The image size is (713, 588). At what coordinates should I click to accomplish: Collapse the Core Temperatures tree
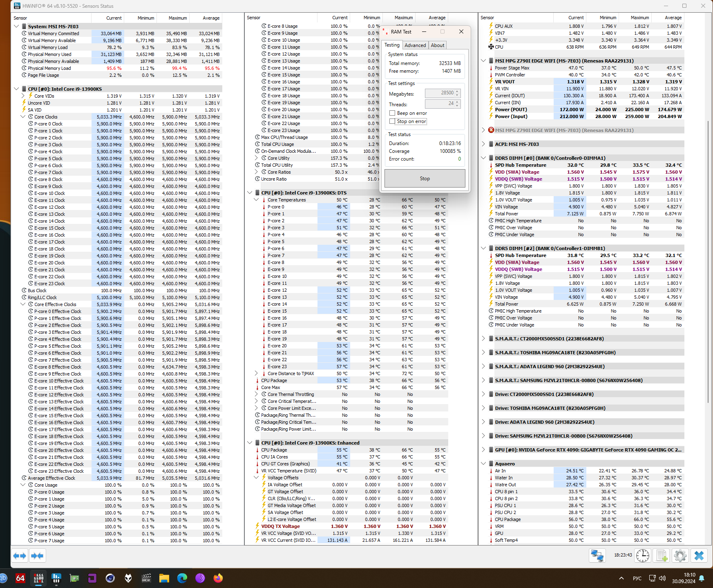[256, 200]
